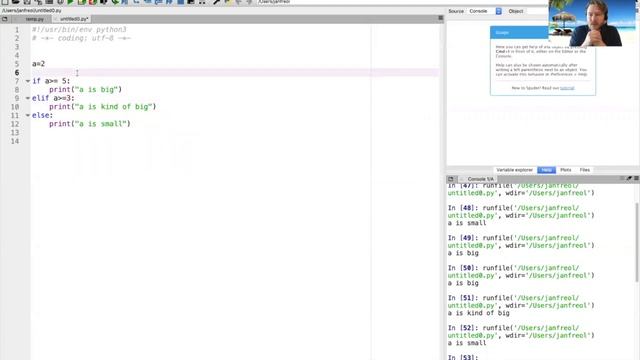Switch to the temp.py editor tab
640x360 pixels.
(34, 19)
